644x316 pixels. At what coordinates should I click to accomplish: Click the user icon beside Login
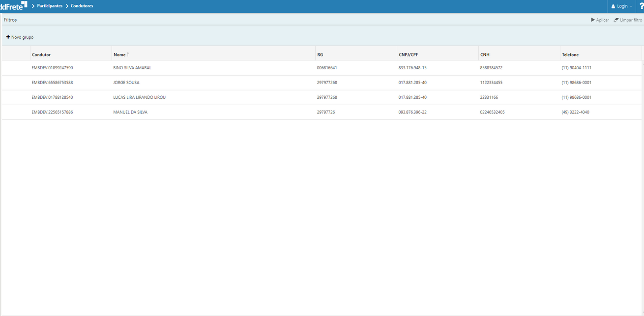tap(613, 6)
